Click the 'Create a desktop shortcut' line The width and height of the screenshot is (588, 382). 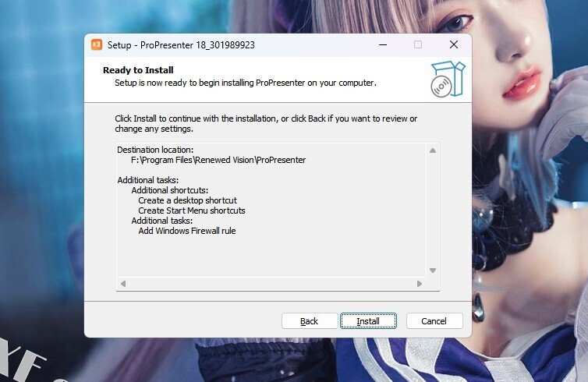click(187, 200)
